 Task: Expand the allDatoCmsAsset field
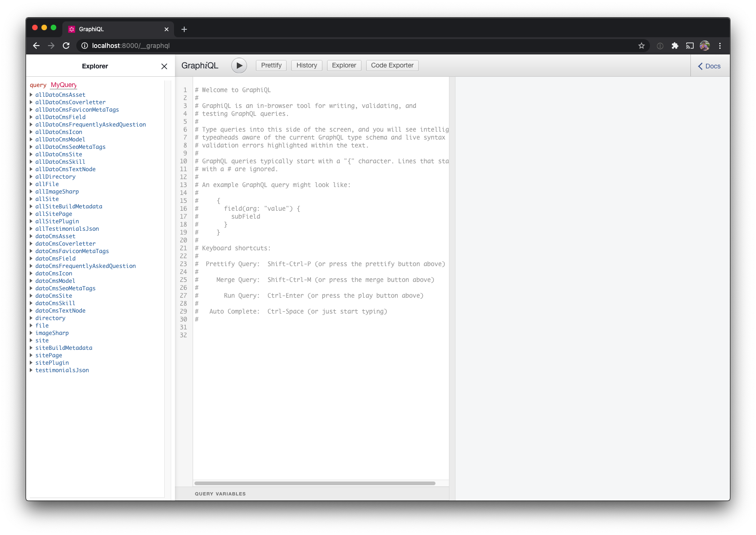pyautogui.click(x=60, y=95)
